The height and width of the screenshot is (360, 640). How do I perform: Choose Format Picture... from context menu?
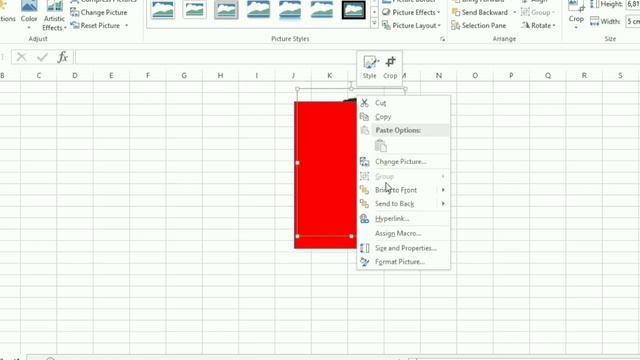coord(403,262)
